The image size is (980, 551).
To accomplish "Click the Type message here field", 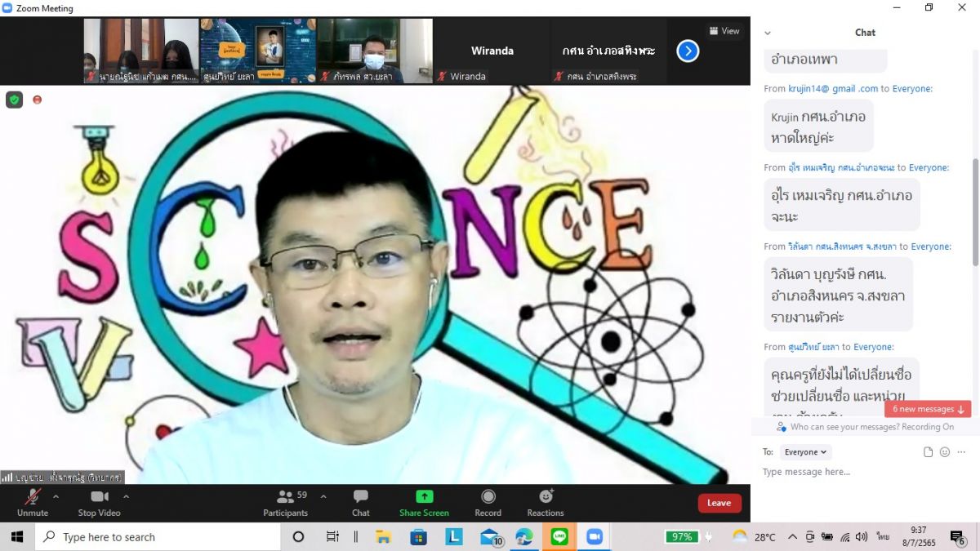I will [857, 473].
